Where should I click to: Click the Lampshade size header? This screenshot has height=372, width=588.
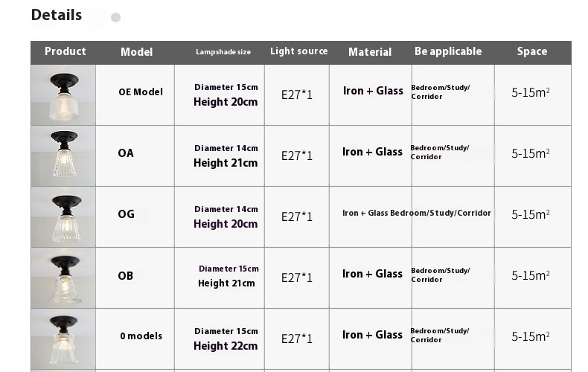point(223,52)
